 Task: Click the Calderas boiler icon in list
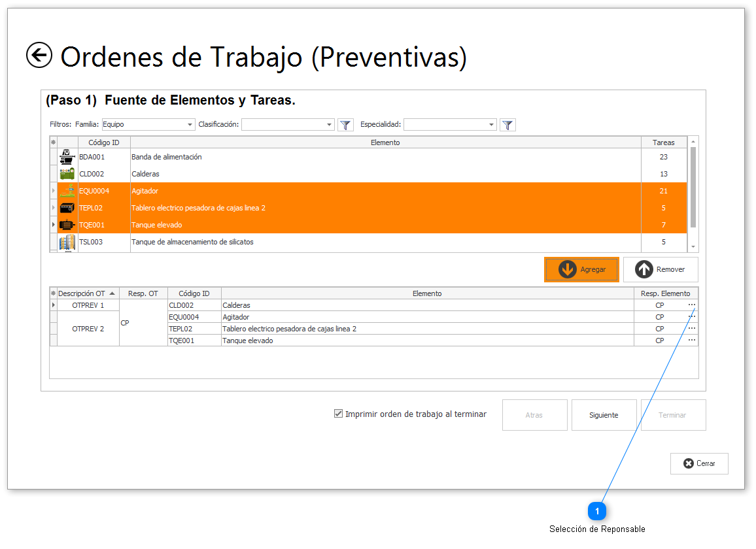(67, 174)
